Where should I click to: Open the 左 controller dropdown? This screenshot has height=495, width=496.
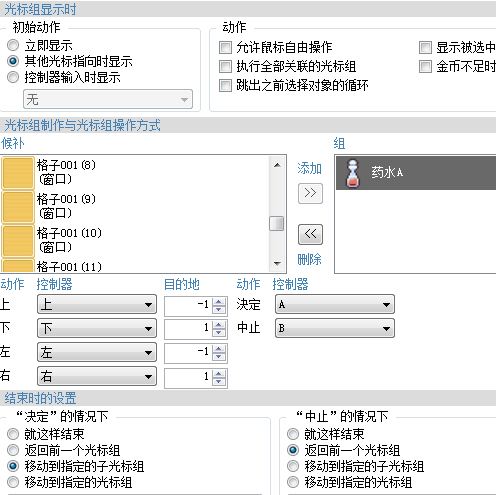click(97, 352)
